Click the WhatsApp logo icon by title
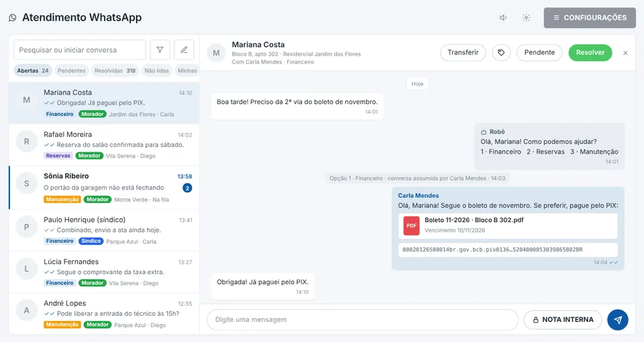 point(13,17)
